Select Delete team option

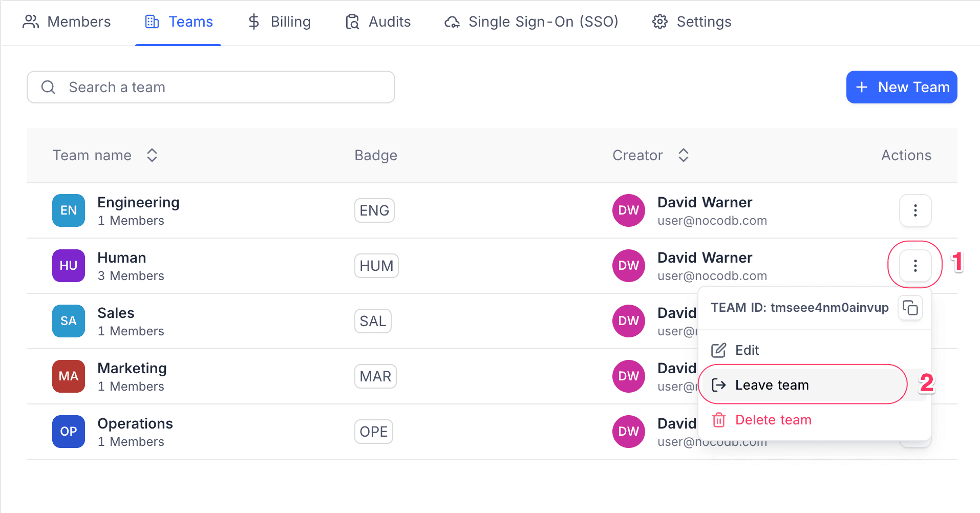click(x=773, y=420)
